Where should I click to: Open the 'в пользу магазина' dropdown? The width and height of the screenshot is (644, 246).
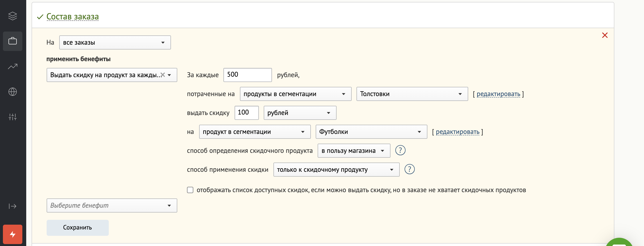pyautogui.click(x=354, y=151)
